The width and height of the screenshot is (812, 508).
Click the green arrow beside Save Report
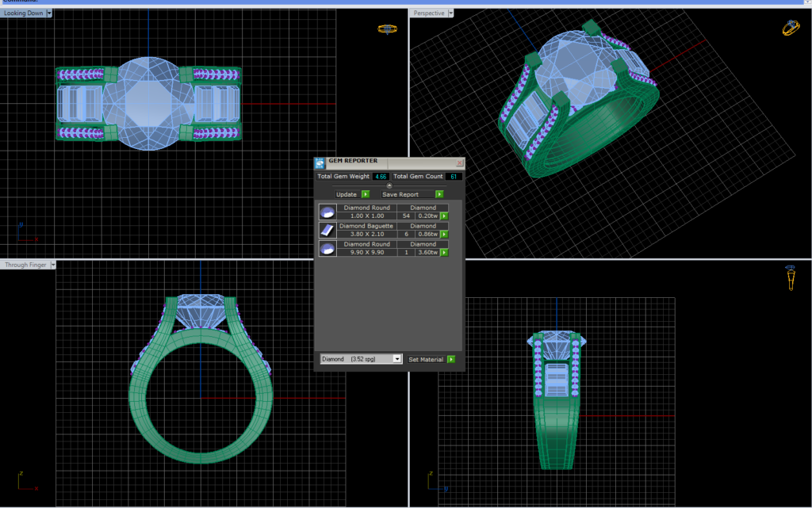point(439,194)
